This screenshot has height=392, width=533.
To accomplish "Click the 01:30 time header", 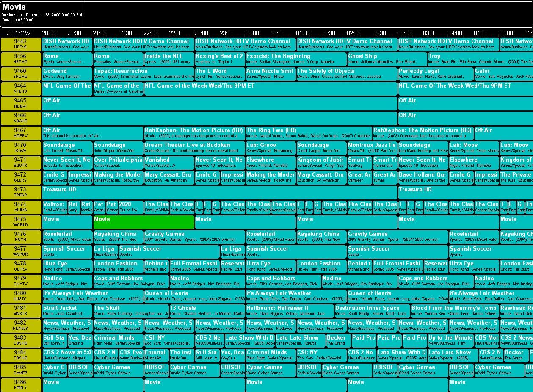I will 328,33.
